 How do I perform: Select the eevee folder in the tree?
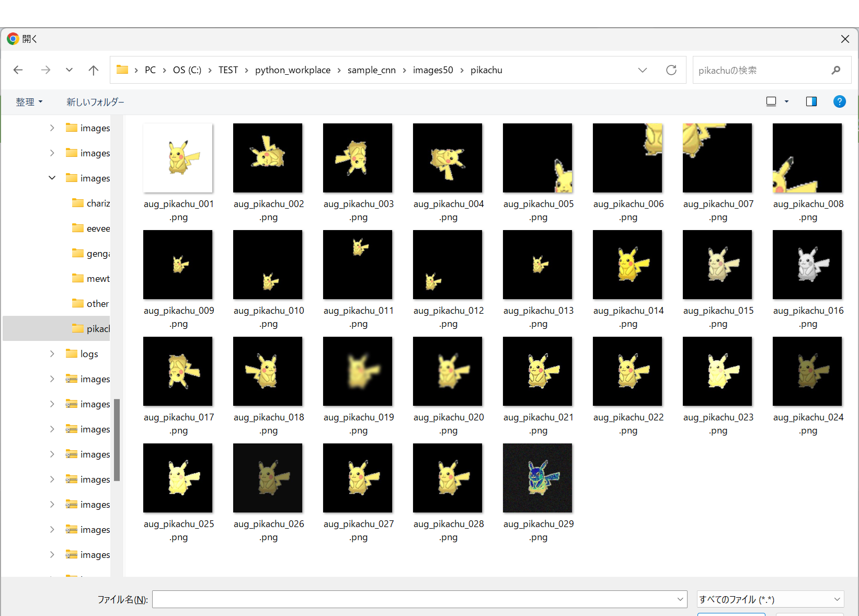(91, 228)
